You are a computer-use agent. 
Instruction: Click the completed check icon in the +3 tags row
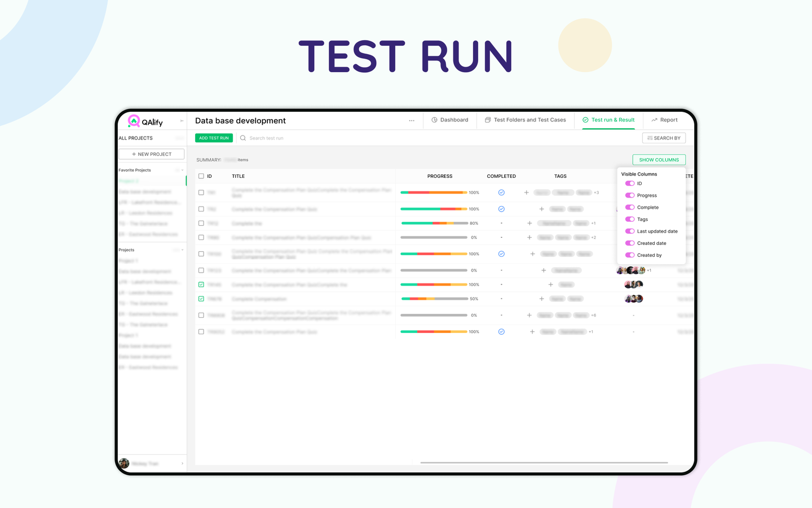501,192
